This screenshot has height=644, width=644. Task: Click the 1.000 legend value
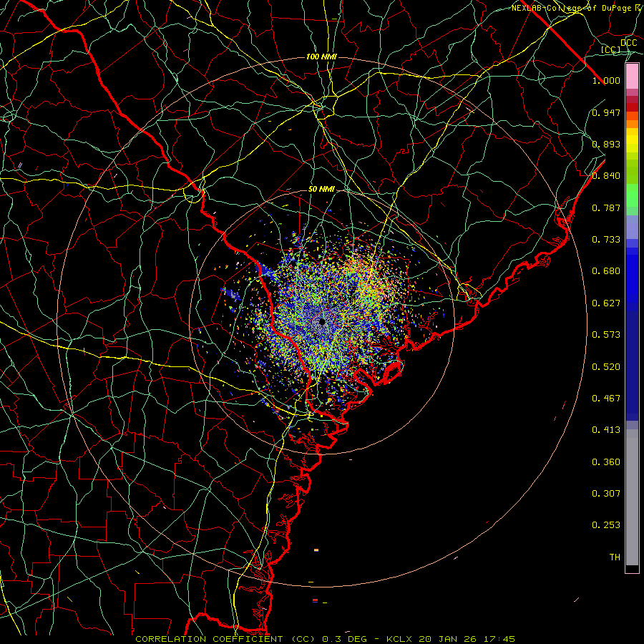tap(606, 80)
